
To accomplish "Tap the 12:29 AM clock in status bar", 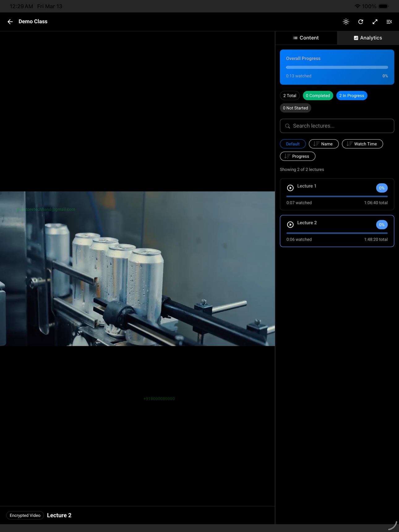I will tap(21, 6).
